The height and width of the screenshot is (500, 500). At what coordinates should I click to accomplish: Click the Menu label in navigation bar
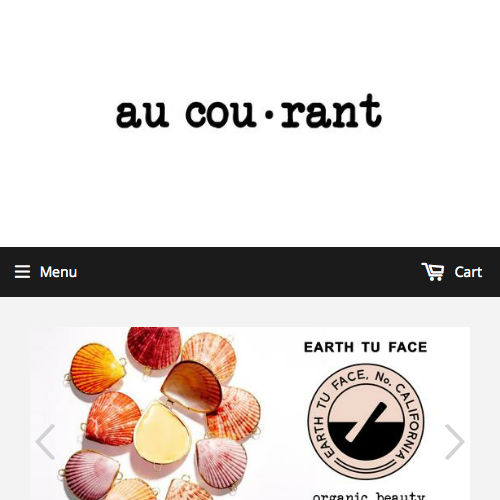tap(58, 272)
